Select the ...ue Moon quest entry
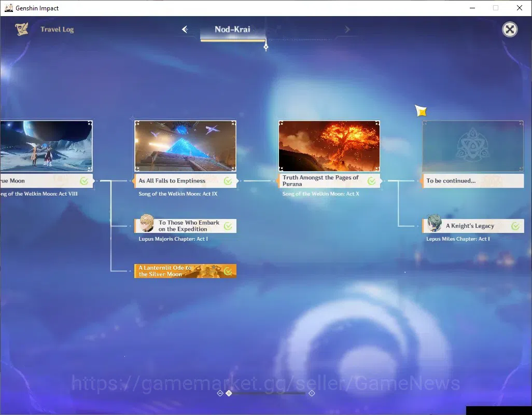Viewport: 532px width, 415px height. pyautogui.click(x=46, y=181)
